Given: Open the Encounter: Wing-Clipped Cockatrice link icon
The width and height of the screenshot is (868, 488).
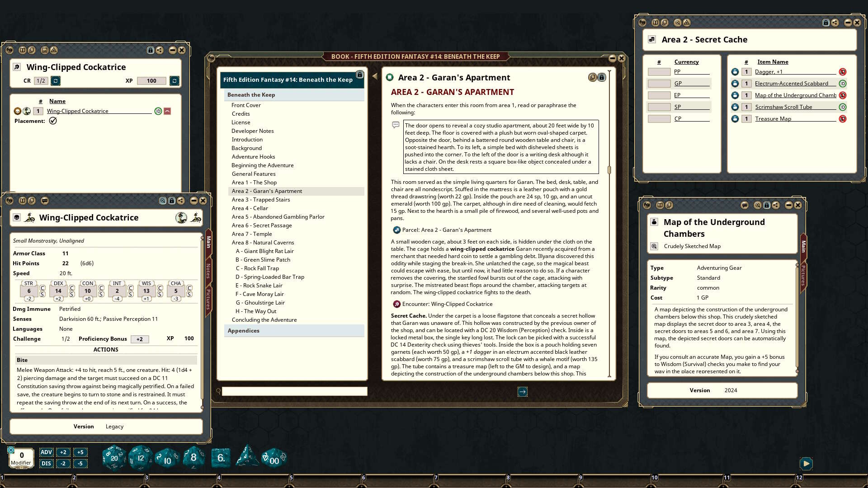Looking at the screenshot, I should pyautogui.click(x=396, y=304).
